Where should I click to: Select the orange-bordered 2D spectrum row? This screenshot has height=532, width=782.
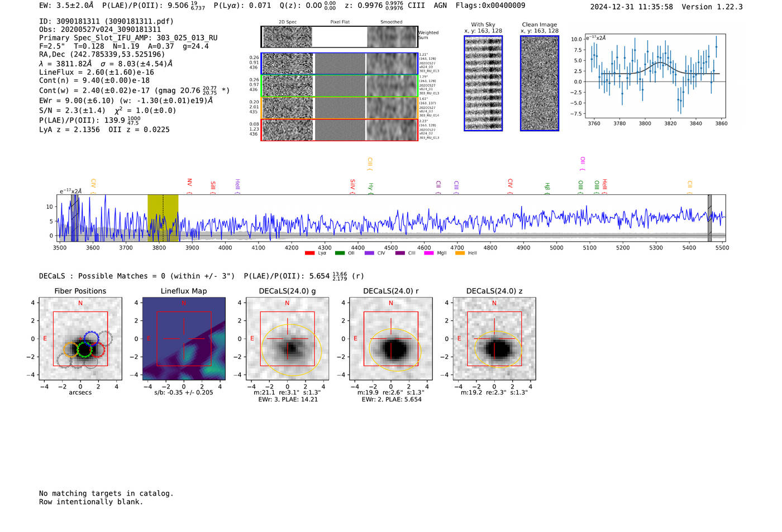(339, 108)
